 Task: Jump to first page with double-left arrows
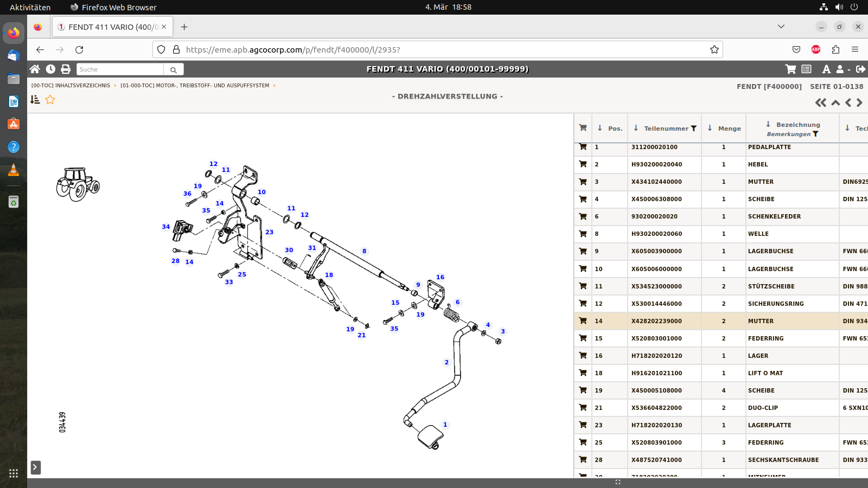coord(820,102)
